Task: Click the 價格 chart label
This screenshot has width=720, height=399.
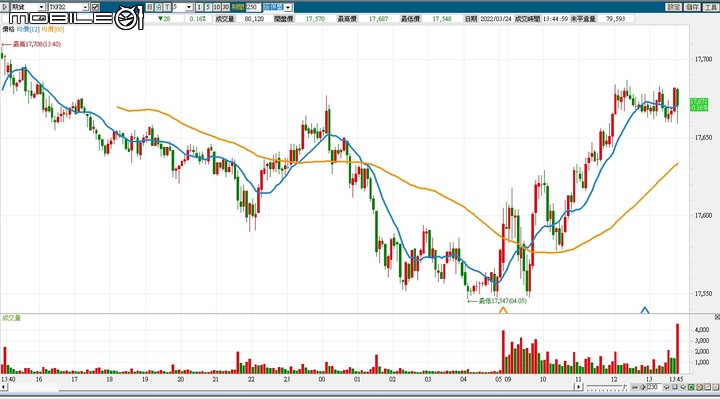Action: (8, 29)
